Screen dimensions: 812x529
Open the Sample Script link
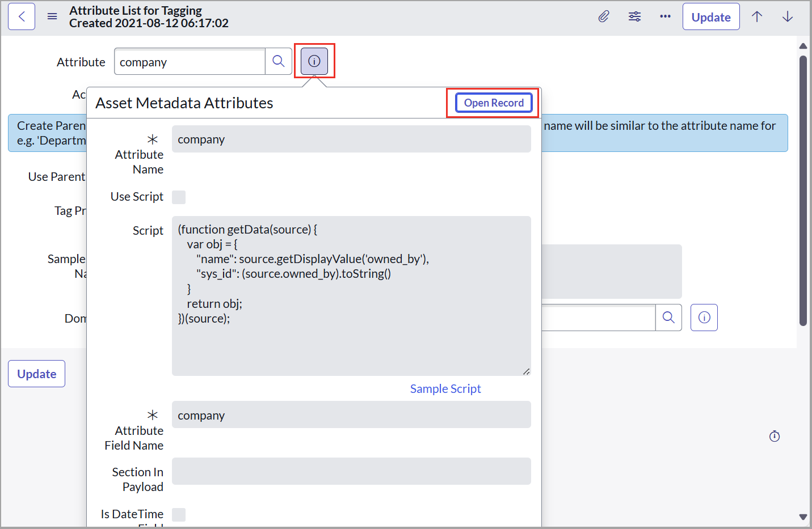pyautogui.click(x=445, y=388)
